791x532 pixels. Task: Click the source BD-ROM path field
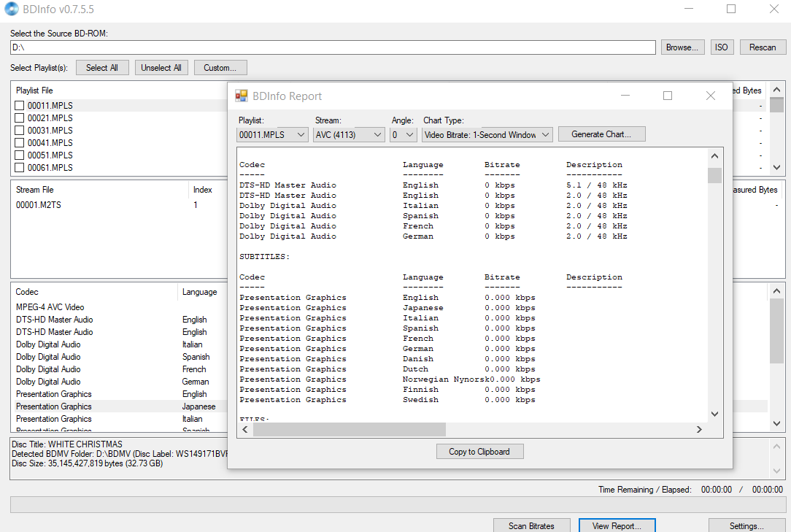(333, 47)
